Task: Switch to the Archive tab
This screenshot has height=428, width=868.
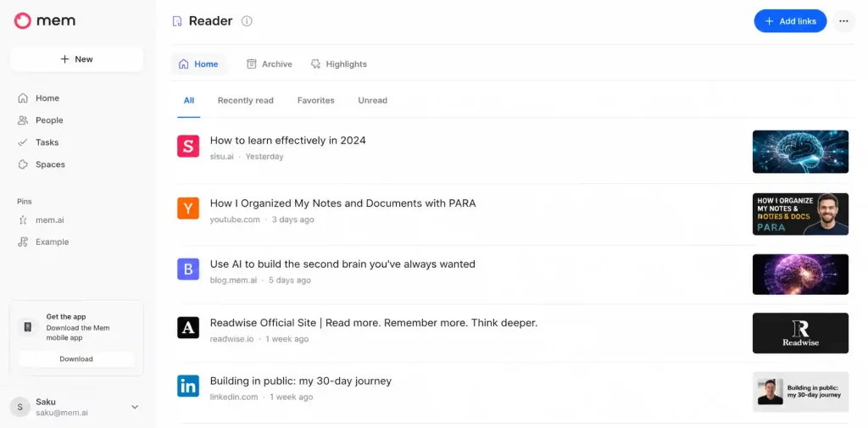Action: click(x=270, y=64)
